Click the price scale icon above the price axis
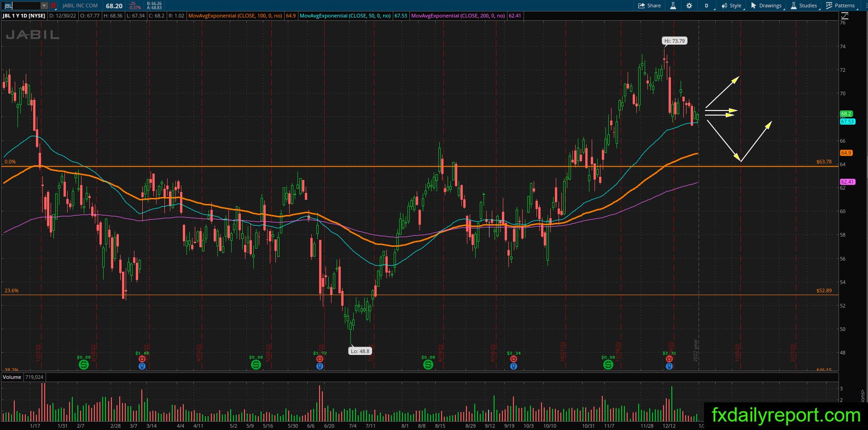868x430 pixels. (845, 16)
